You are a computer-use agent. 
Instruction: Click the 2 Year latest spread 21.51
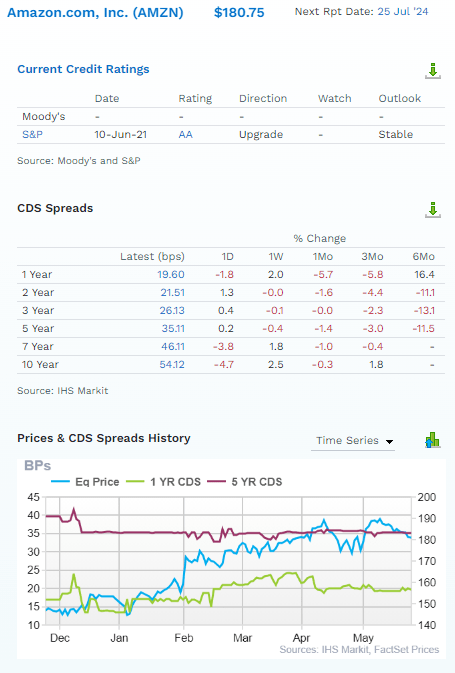coord(173,292)
